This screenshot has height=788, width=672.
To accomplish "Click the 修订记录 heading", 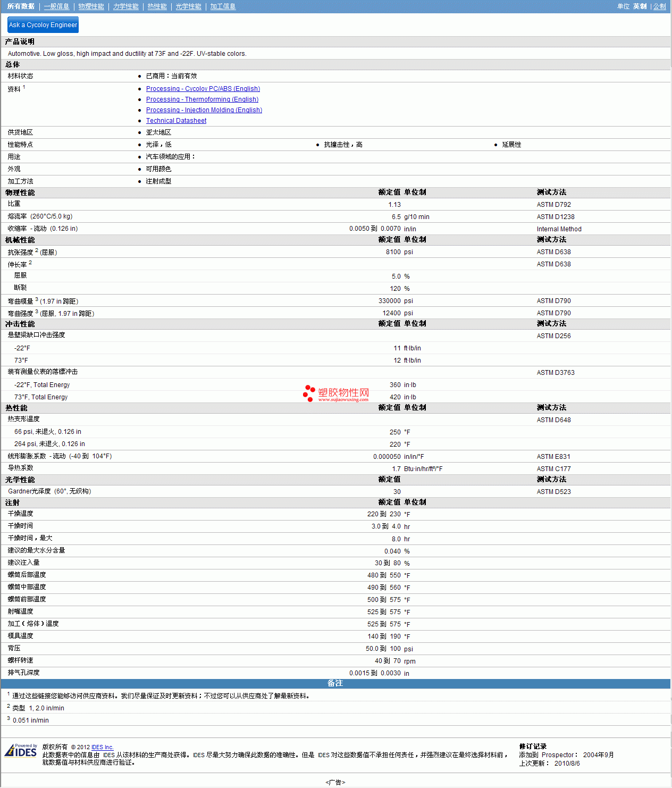I will point(533,747).
